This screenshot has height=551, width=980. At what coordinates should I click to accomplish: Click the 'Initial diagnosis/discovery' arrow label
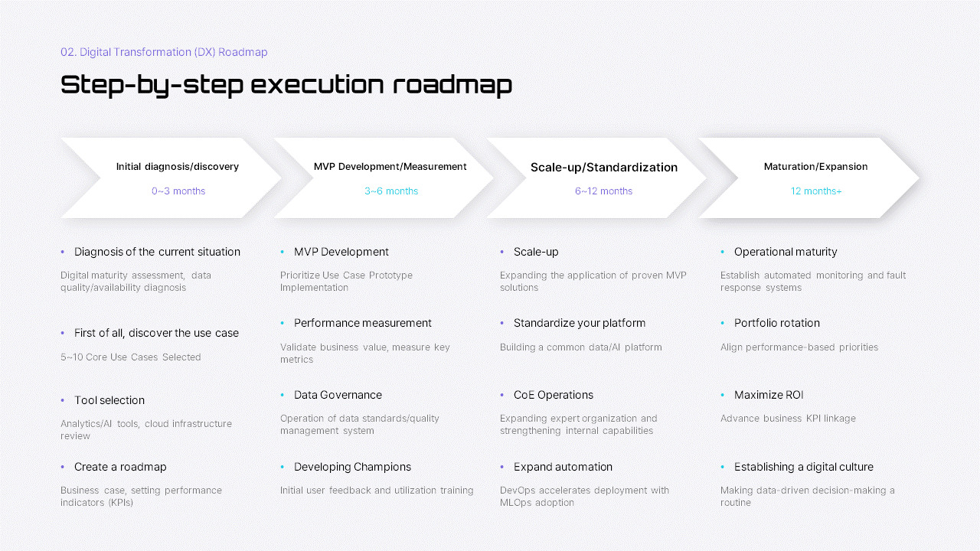coord(178,167)
